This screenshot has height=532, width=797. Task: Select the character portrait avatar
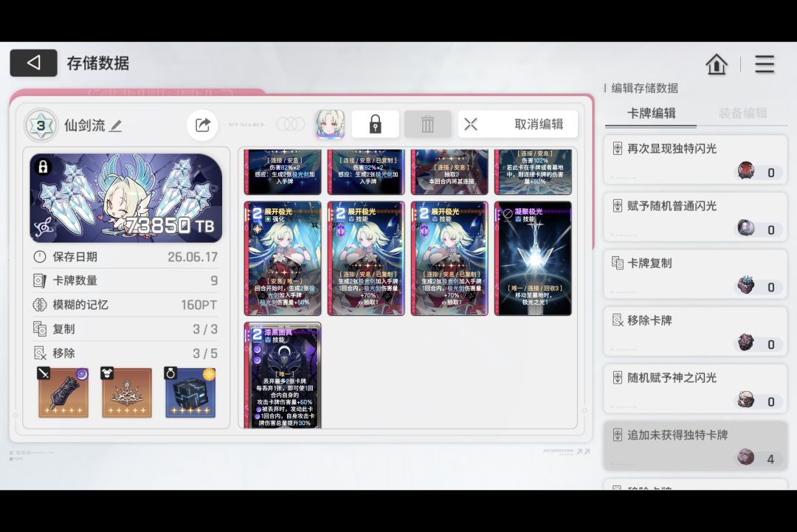tap(330, 124)
